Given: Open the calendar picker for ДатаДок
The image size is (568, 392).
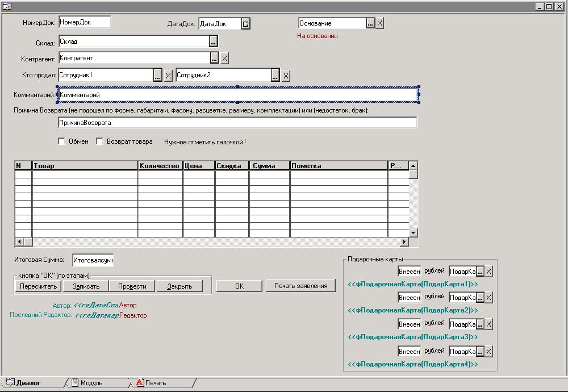Looking at the screenshot, I should (x=245, y=24).
